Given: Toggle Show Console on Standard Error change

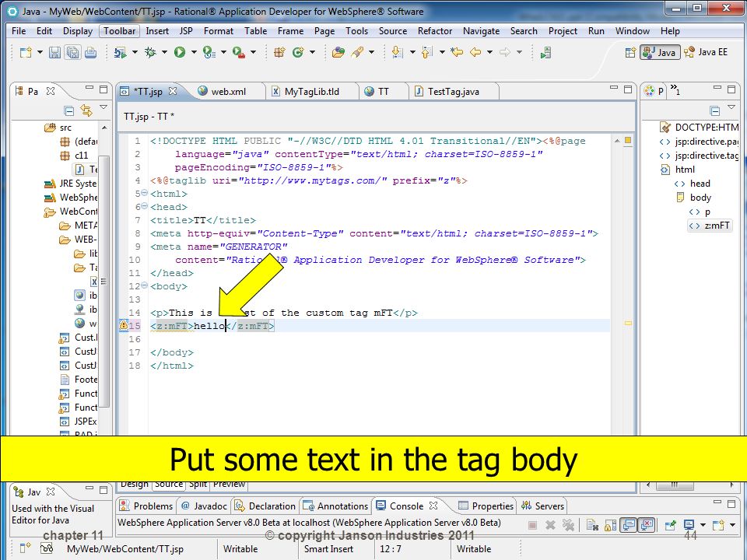Looking at the screenshot, I should (647, 525).
